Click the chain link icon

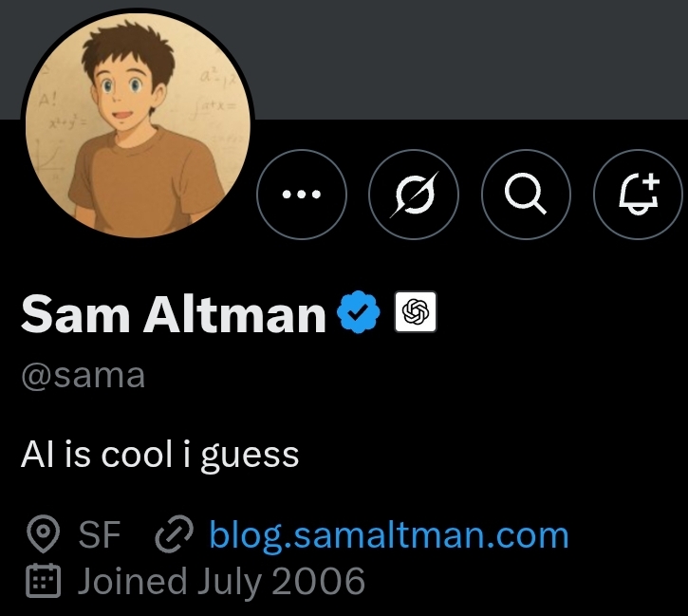[174, 536]
